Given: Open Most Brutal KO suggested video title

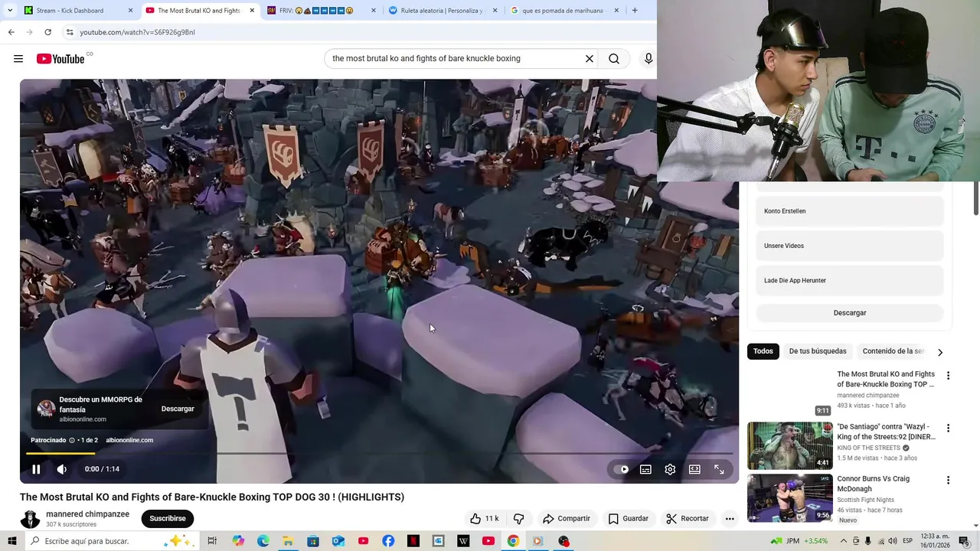Looking at the screenshot, I should tap(886, 380).
